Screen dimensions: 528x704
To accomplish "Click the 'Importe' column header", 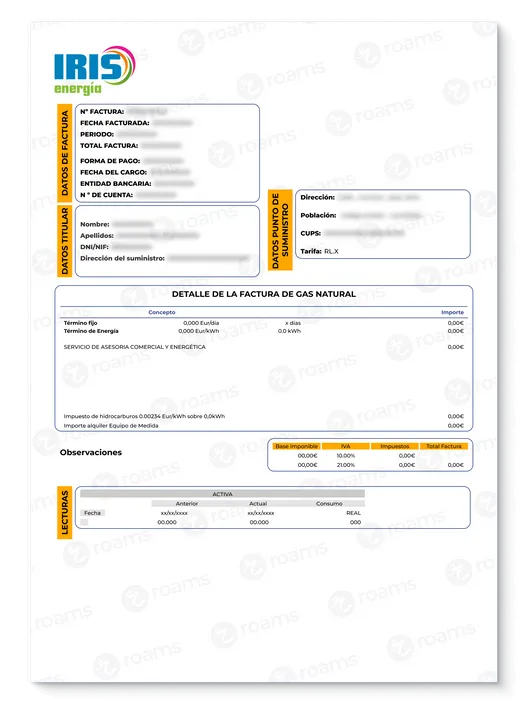I will (452, 312).
